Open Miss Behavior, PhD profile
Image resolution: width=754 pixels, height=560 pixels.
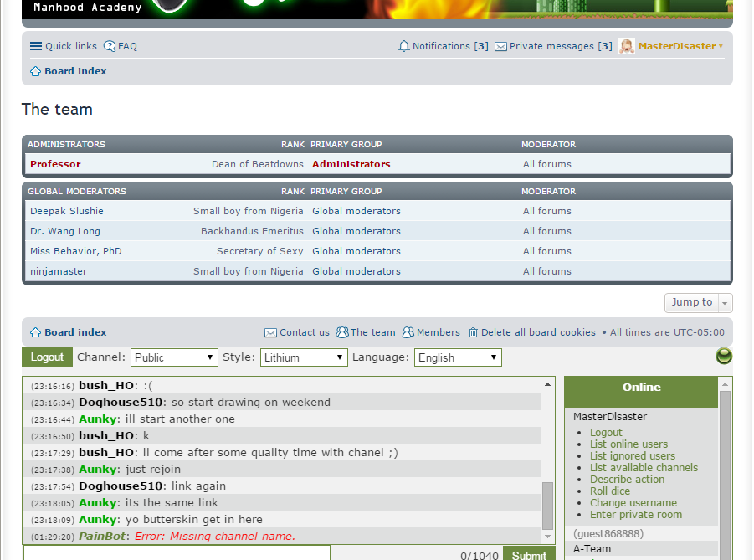(x=76, y=252)
